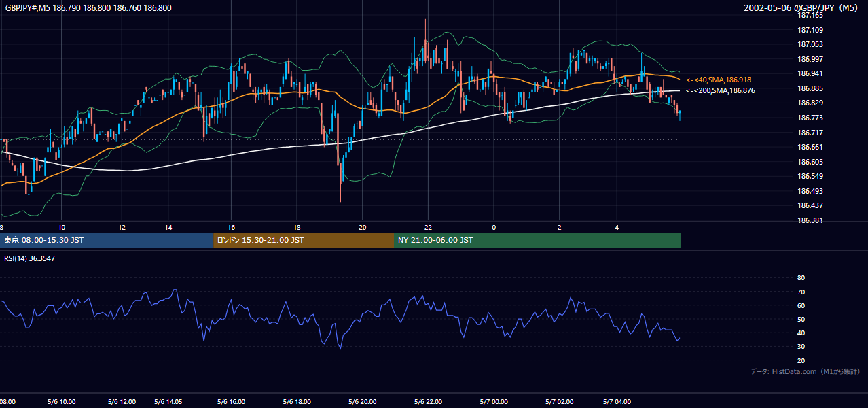This screenshot has width=868, height=408.
Task: Click the 5/7 00:00 date label
Action: pyautogui.click(x=494, y=402)
